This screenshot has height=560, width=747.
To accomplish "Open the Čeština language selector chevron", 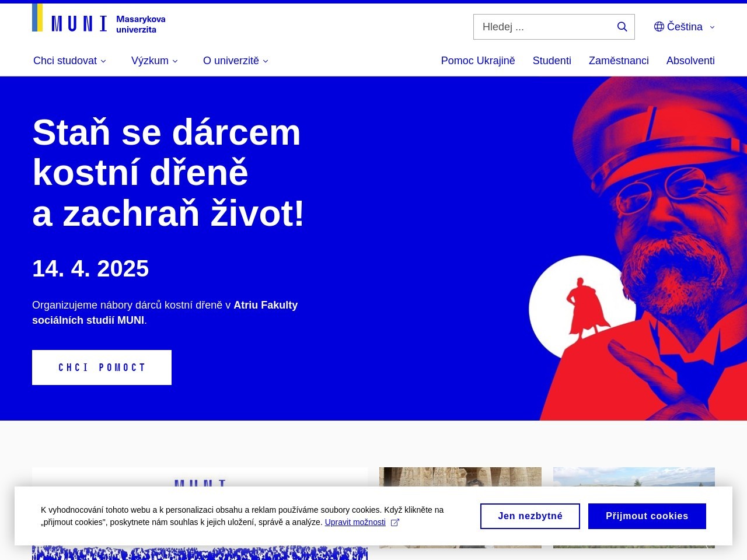I will click(712, 27).
